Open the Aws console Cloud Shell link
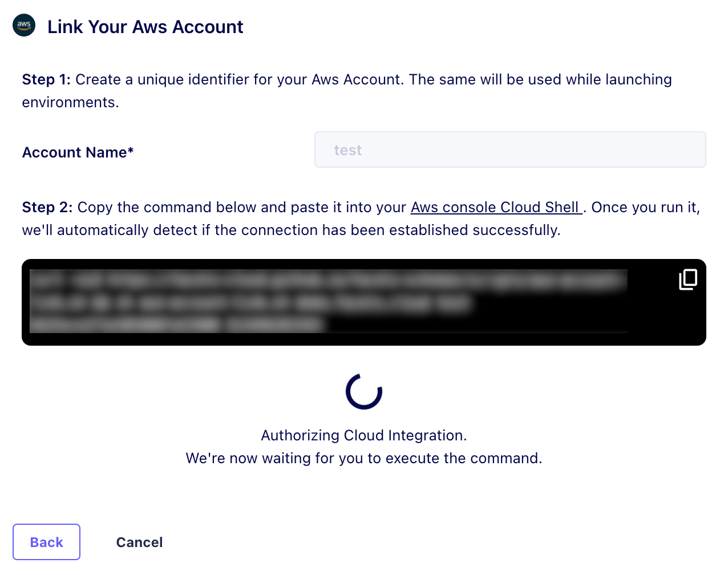728x575 pixels. [496, 207]
